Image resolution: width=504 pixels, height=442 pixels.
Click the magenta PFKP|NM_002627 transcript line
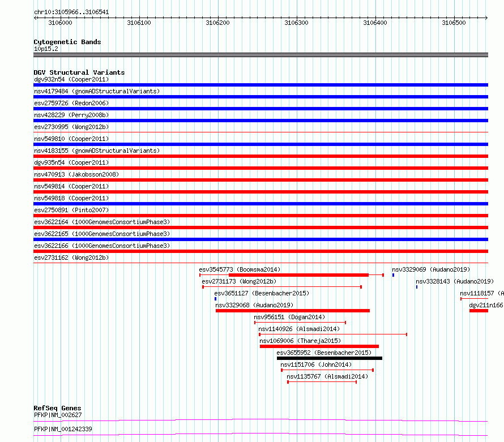coord(260,420)
